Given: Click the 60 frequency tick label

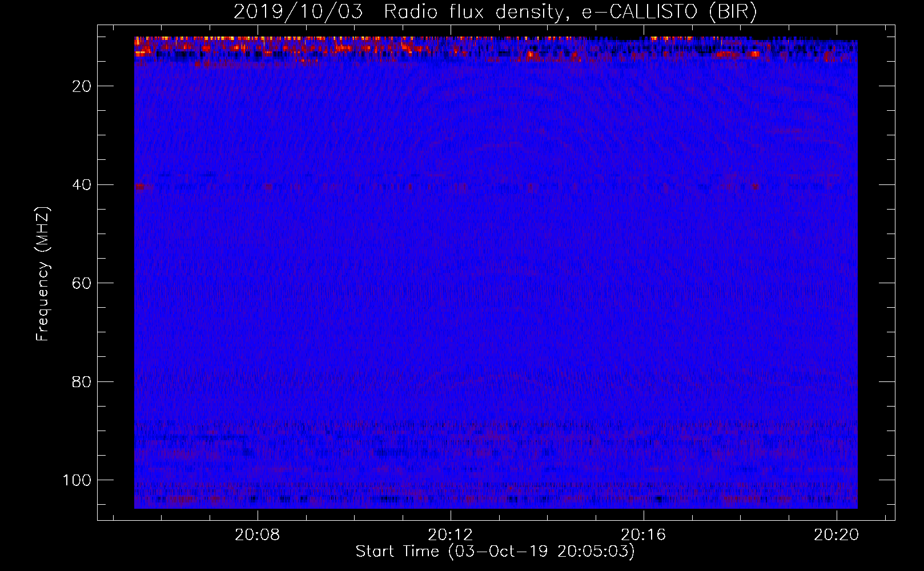Looking at the screenshot, I should pyautogui.click(x=82, y=283).
